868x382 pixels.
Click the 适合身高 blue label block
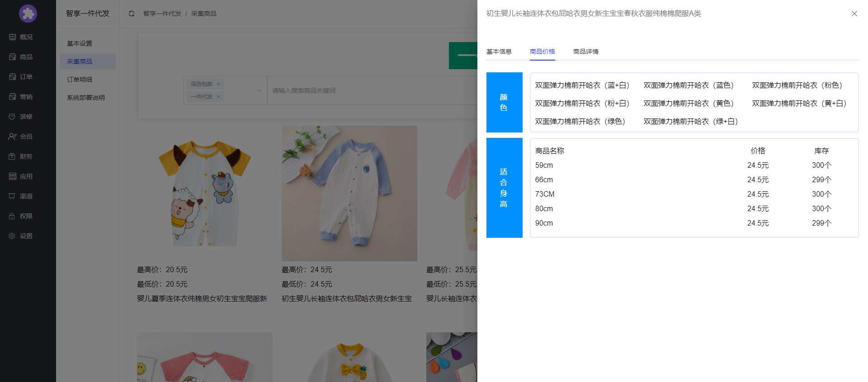click(504, 188)
